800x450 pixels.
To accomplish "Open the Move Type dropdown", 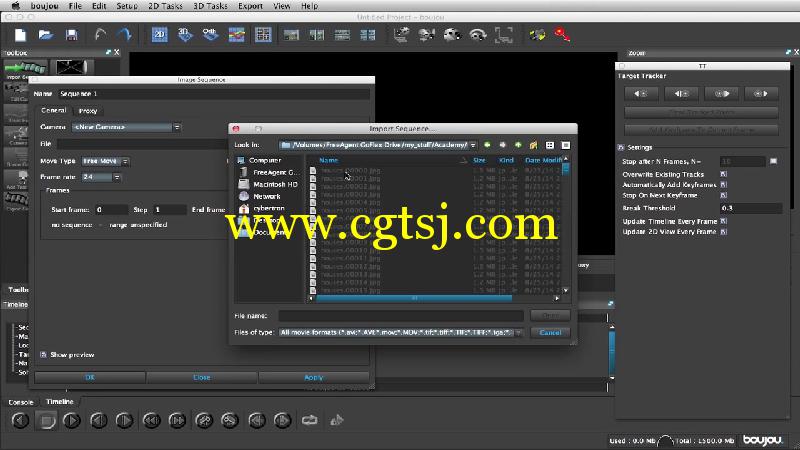I will tap(106, 161).
